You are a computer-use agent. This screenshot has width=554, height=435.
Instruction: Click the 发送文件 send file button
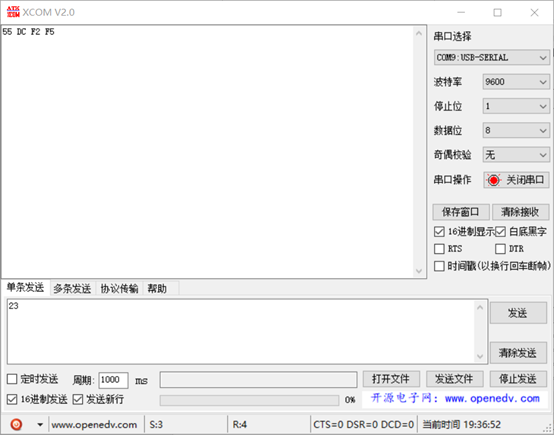tap(454, 379)
